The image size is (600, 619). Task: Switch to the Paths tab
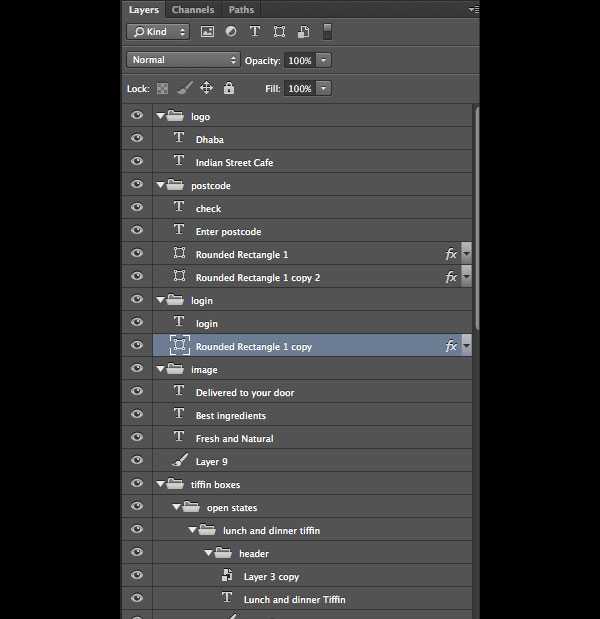tap(241, 10)
